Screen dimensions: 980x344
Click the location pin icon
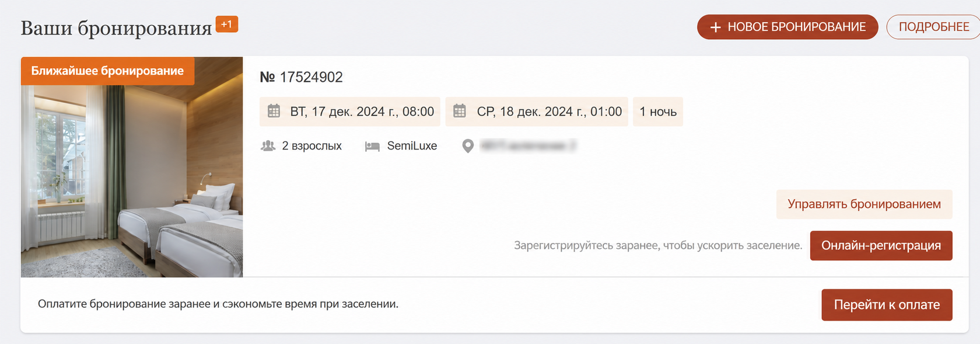(467, 146)
